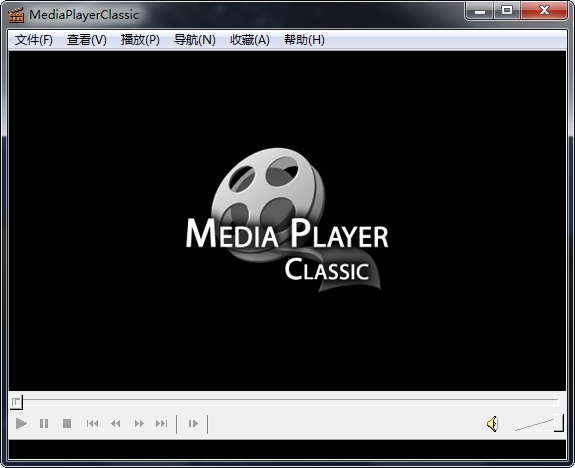This screenshot has height=468, width=575.
Task: Maximize the MediaPlayerClassic window
Action: [507, 10]
